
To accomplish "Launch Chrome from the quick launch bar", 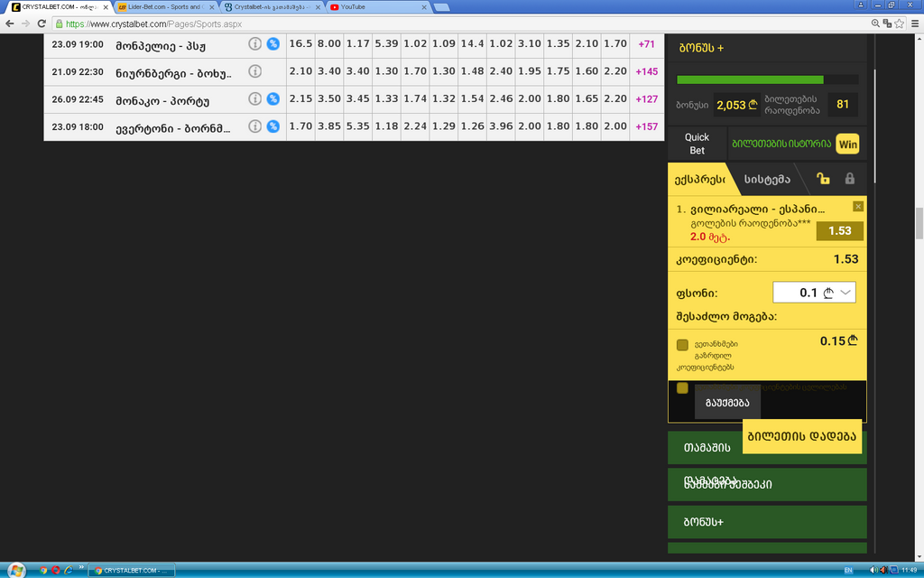I will tap(43, 571).
